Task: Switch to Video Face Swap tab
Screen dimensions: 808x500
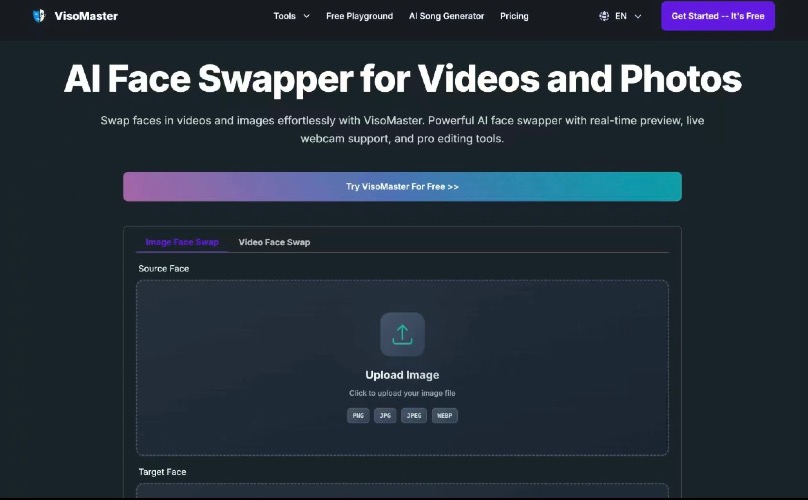Action: (274, 242)
